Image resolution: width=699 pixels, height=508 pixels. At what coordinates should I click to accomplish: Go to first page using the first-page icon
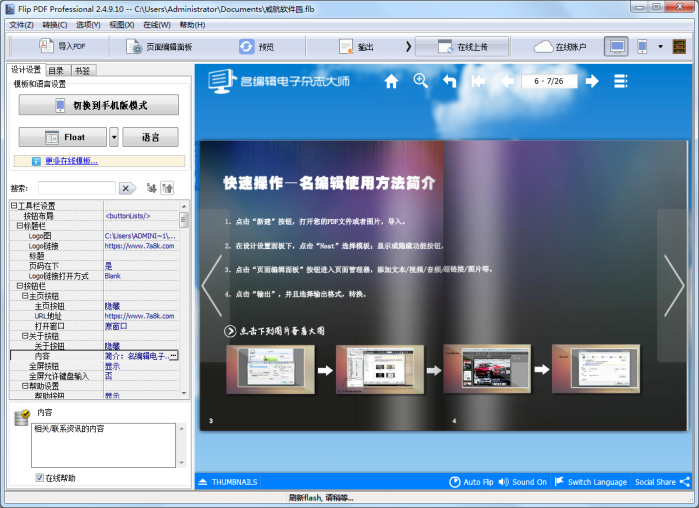(478, 81)
